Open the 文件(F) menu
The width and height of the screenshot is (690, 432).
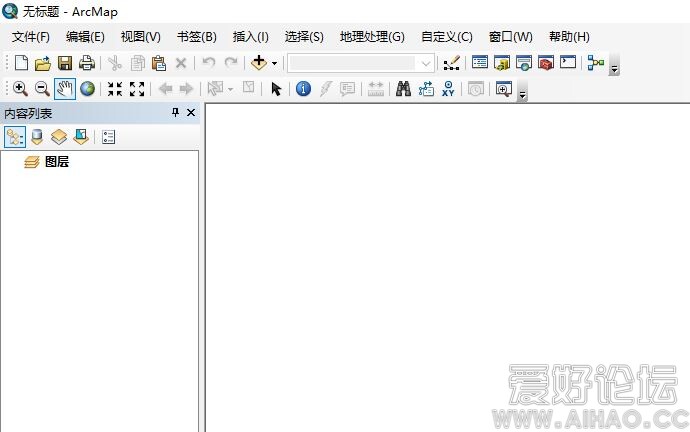[x=30, y=37]
